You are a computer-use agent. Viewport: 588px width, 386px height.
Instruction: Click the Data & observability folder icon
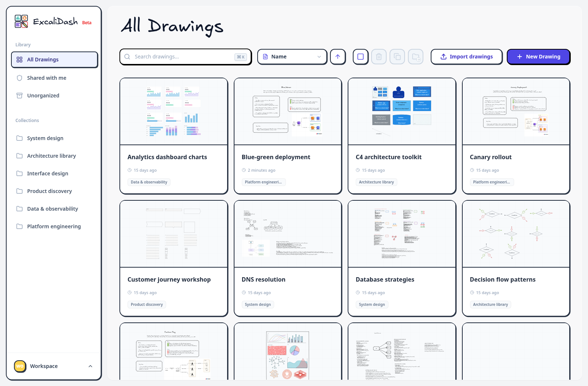(x=19, y=209)
